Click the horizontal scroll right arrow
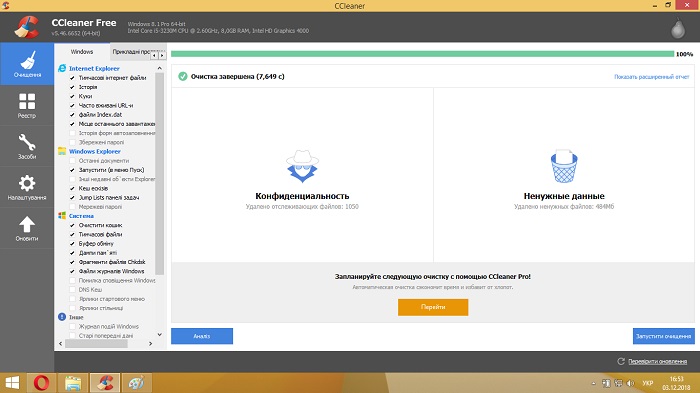Image resolution: width=700 pixels, height=393 pixels. coord(150,343)
